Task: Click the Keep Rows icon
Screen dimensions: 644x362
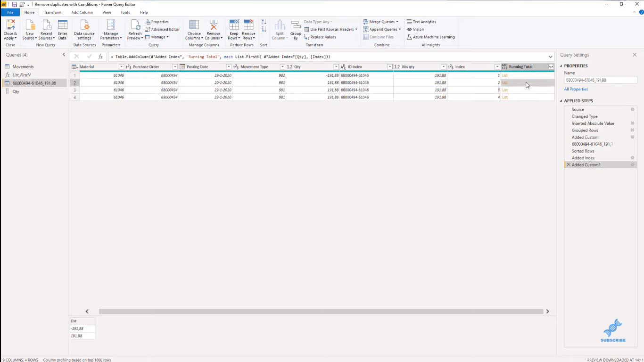Action: pyautogui.click(x=234, y=25)
